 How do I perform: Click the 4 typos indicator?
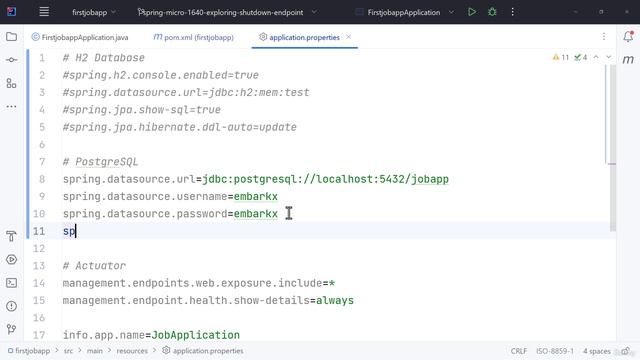[x=580, y=57]
